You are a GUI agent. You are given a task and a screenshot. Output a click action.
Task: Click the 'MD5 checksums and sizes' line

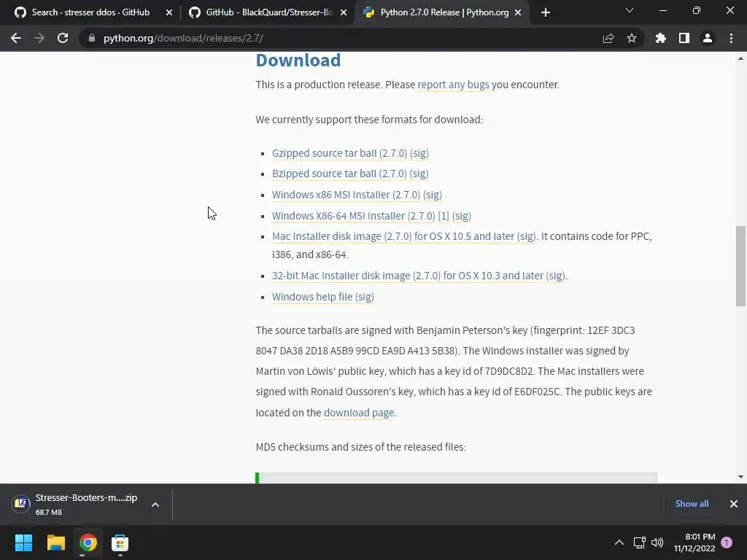click(360, 447)
